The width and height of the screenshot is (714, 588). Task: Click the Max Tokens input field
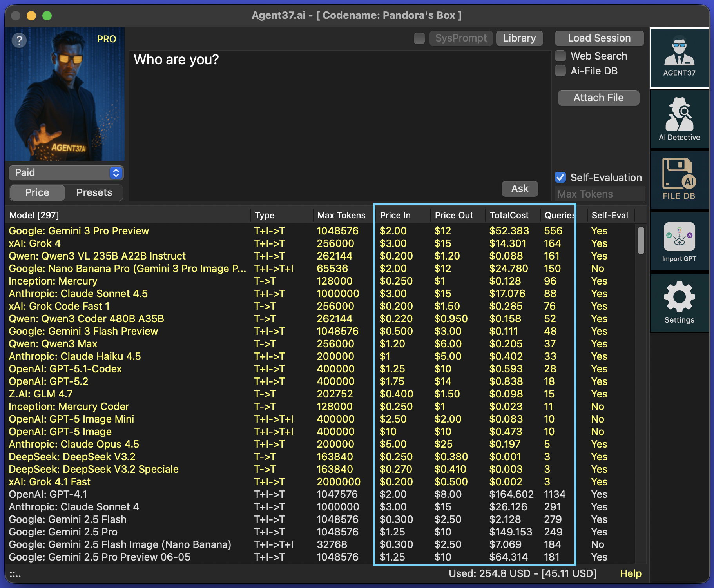tap(599, 194)
